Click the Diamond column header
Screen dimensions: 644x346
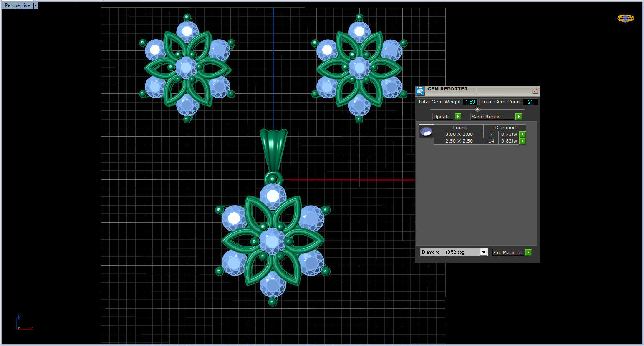[x=505, y=128]
